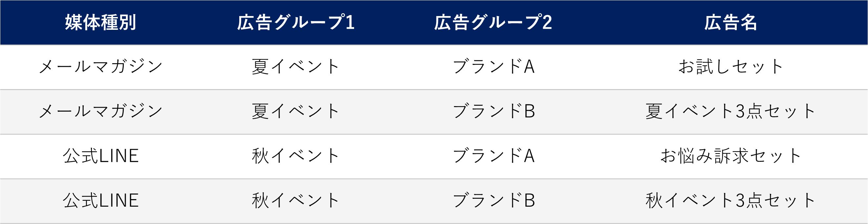Click 秋イベント in the last row
Screen dimensions: 868x224
tap(295, 200)
